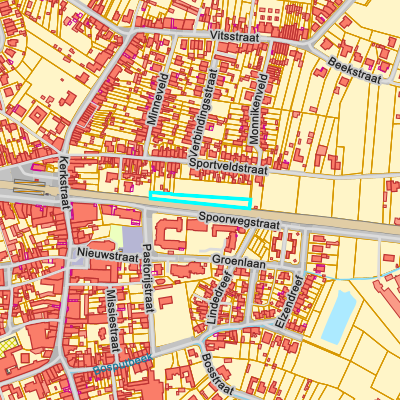
Task: Select the Pastorijstraat label
Action: [149, 278]
